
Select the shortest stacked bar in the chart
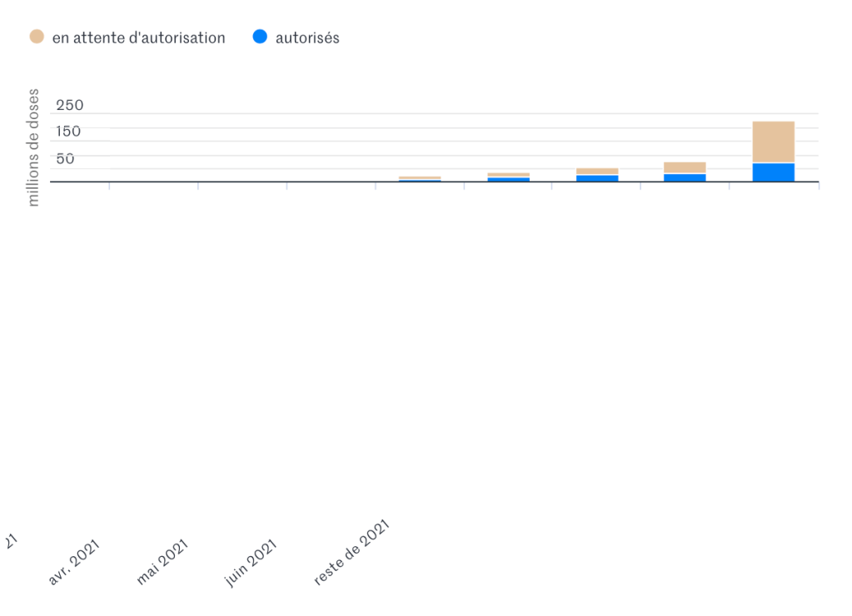point(420,178)
